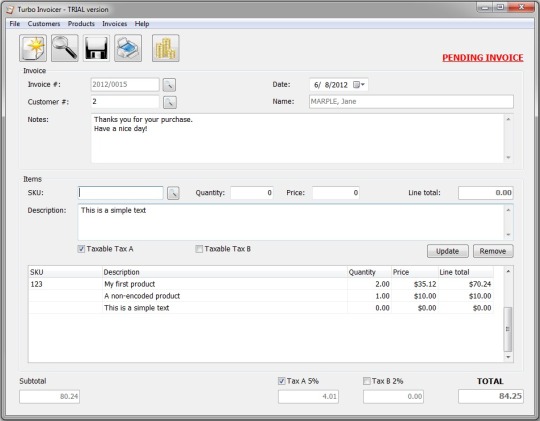Click the Quantity column header
The image size is (540, 421).
tap(369, 272)
